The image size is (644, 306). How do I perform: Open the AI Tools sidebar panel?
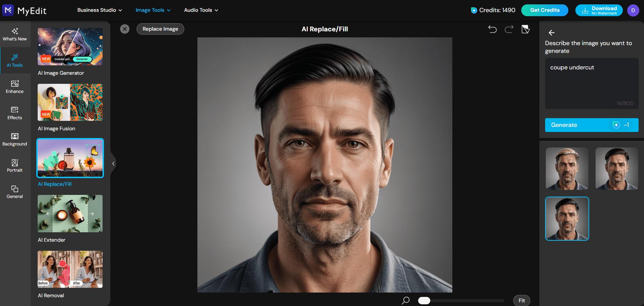pos(14,61)
